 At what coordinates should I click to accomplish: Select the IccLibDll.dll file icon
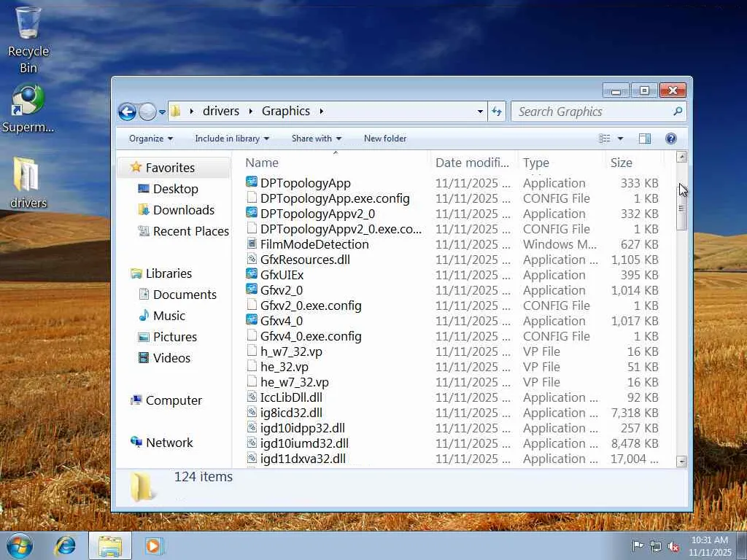pyautogui.click(x=252, y=397)
